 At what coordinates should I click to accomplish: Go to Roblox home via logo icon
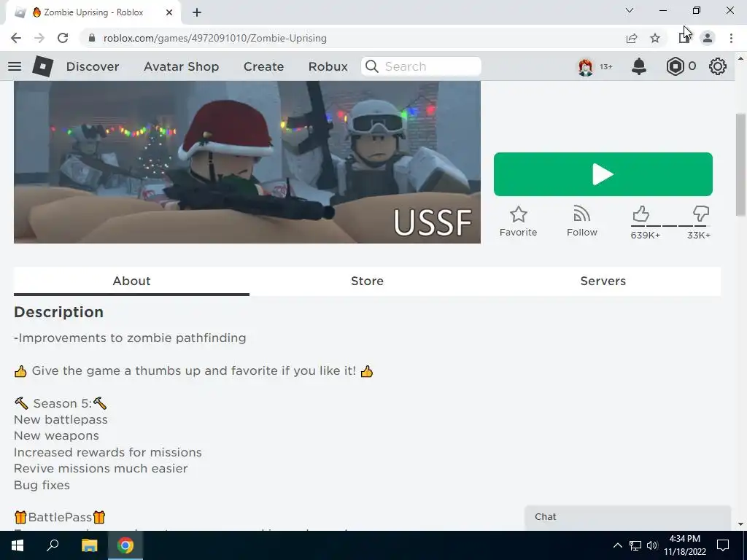[x=43, y=66]
